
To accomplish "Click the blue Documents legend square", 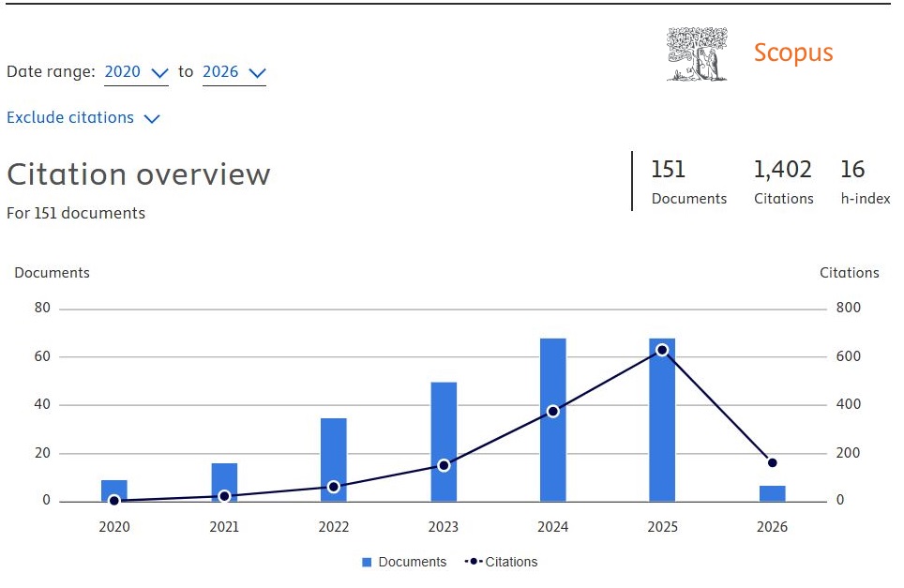I will coord(368,562).
